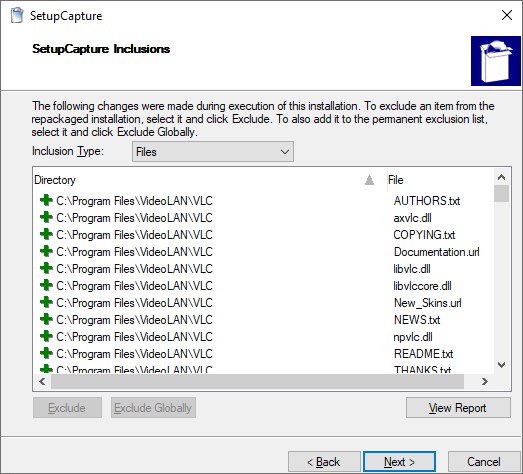
Task: Go Back to previous step
Action: [324, 462]
